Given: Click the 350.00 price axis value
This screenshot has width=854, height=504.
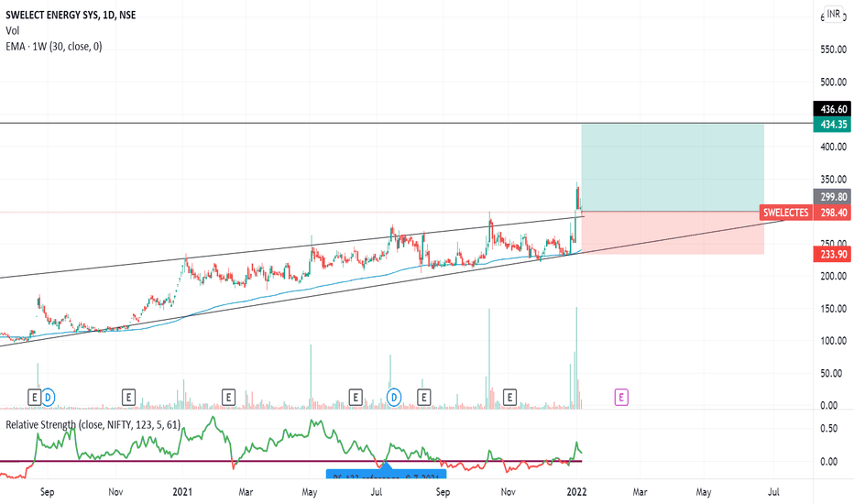Looking at the screenshot, I should (833, 180).
